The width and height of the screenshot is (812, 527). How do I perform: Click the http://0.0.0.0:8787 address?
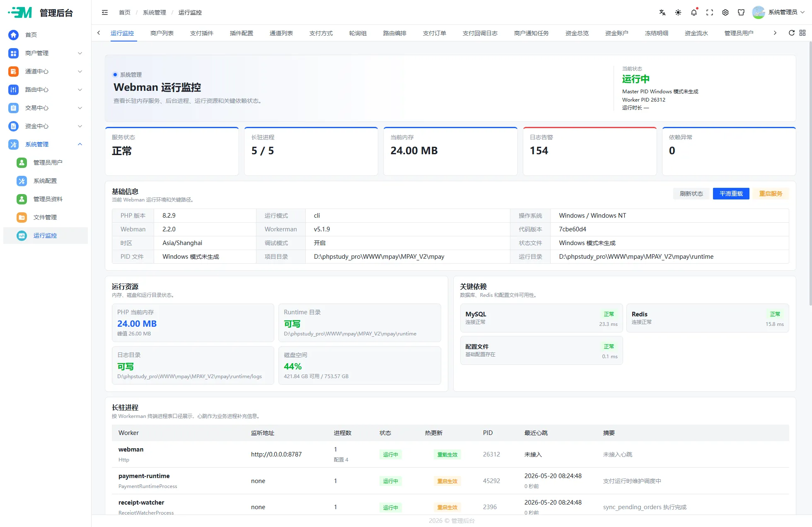(x=276, y=454)
